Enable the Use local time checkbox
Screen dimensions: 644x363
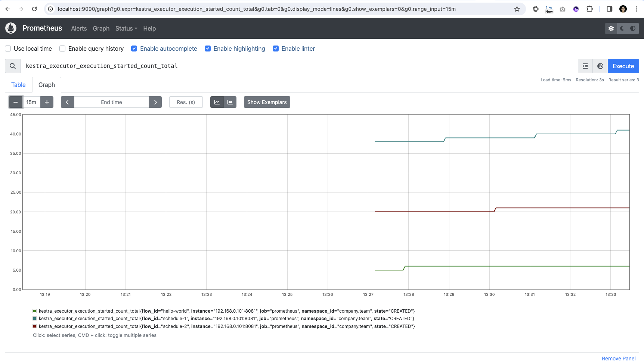8,48
